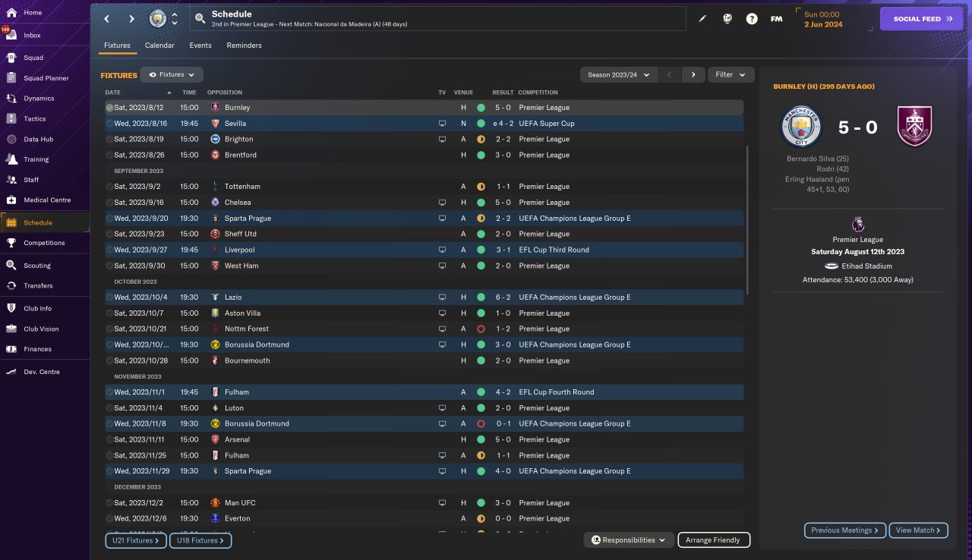The height and width of the screenshot is (560, 972).
Task: Toggle the marker beside Sevilla fixture date
Action: click(x=109, y=124)
